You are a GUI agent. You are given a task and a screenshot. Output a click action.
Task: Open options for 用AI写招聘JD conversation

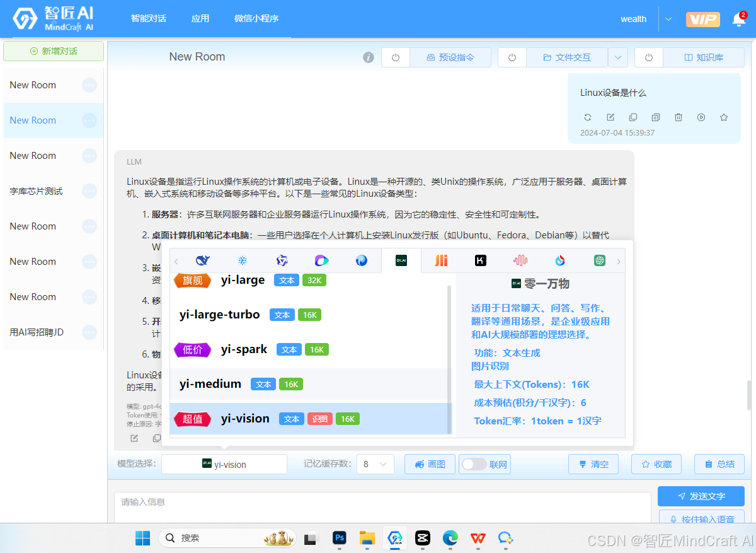89,332
